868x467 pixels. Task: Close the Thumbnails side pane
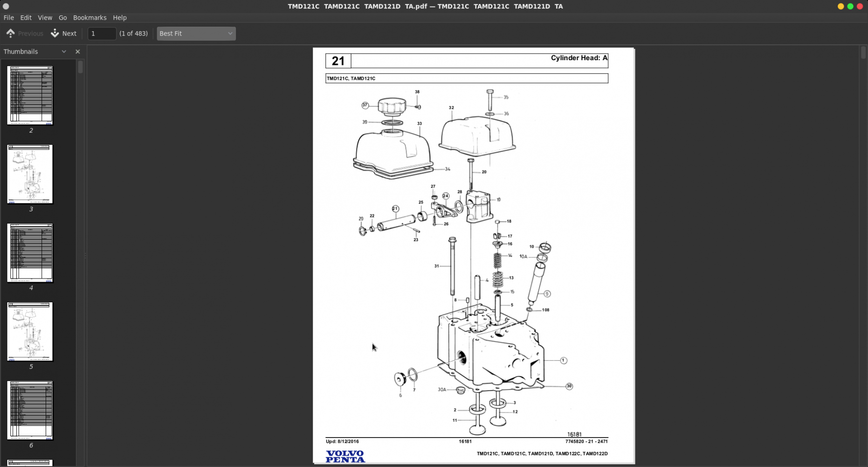(x=77, y=51)
